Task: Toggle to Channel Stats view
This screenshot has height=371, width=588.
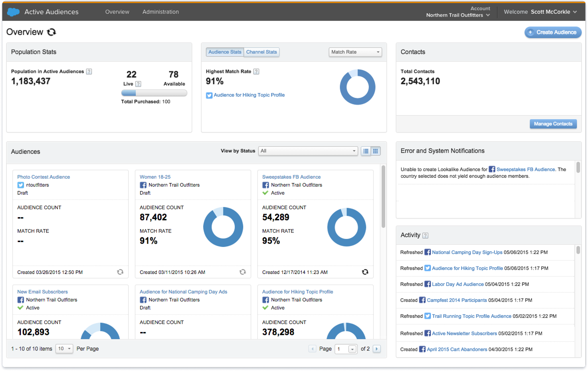Action: 261,52
